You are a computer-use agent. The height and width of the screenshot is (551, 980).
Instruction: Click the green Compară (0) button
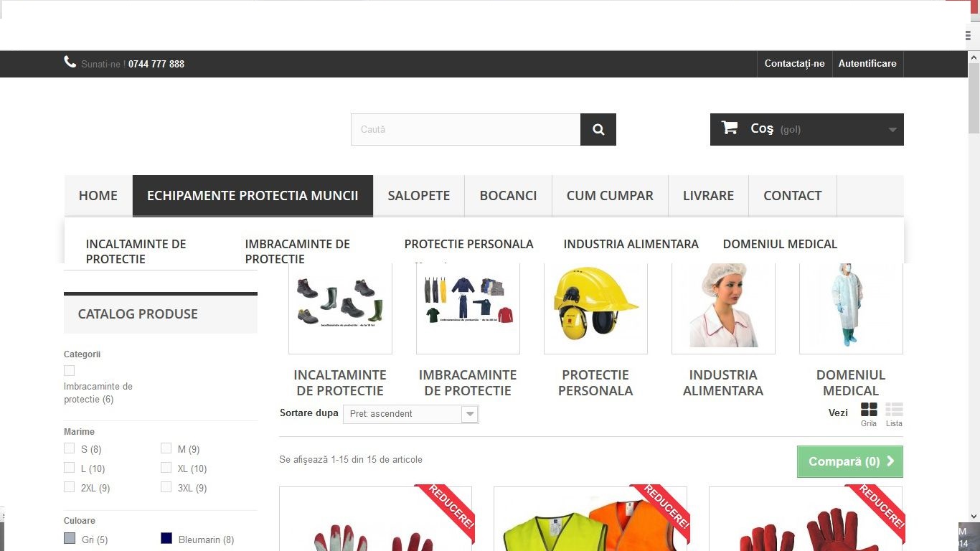coord(850,462)
